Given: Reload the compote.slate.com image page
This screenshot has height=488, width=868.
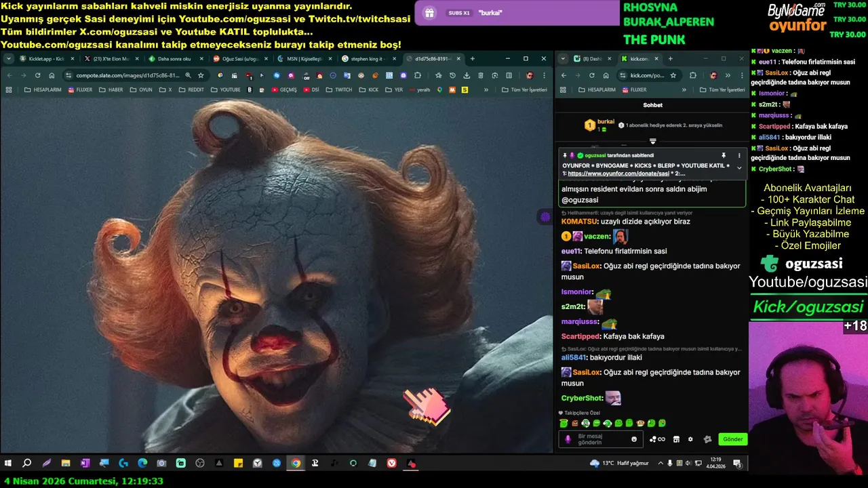Looking at the screenshot, I should (x=37, y=75).
